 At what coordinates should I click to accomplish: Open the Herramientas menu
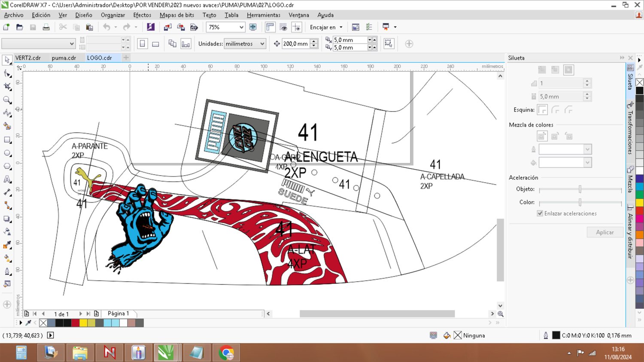(264, 15)
